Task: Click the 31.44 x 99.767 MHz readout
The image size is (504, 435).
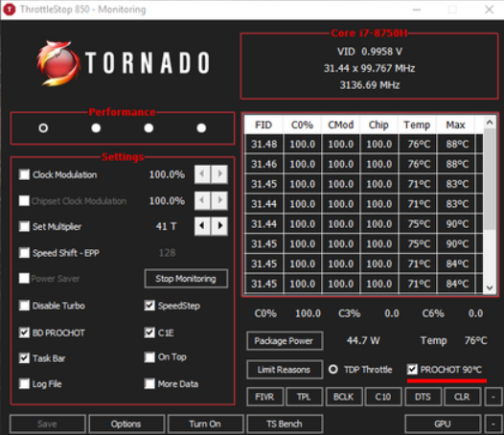Action: click(370, 68)
